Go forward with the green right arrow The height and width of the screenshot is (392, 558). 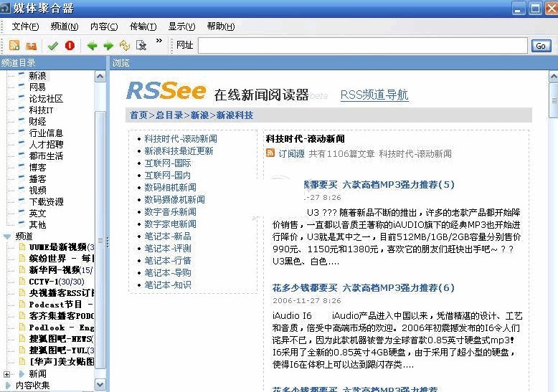pos(108,46)
